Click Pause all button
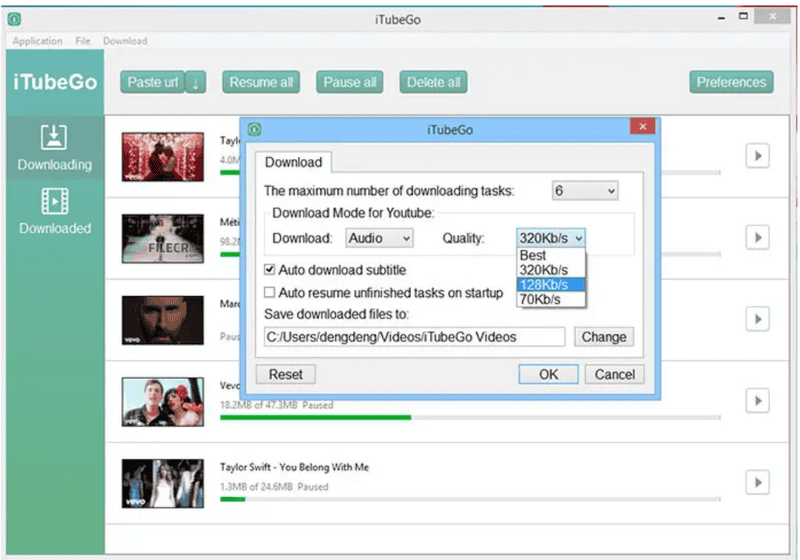Image resolution: width=800 pixels, height=560 pixels. pyautogui.click(x=350, y=82)
